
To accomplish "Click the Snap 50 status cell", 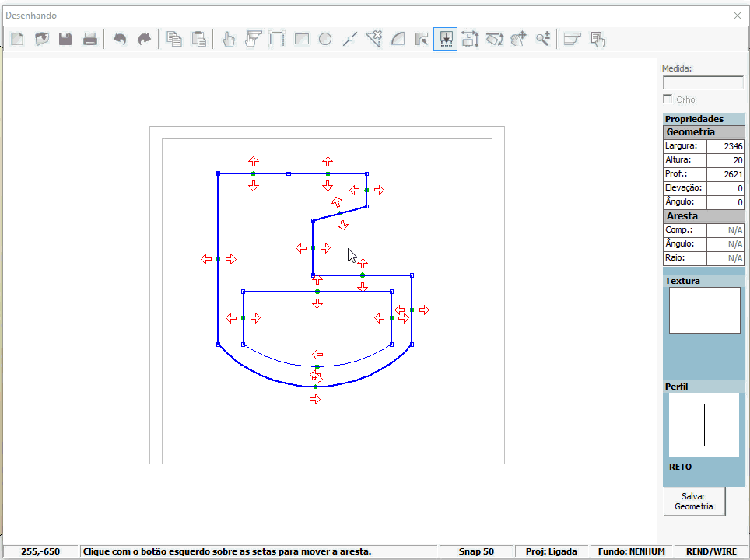I will pos(476,551).
